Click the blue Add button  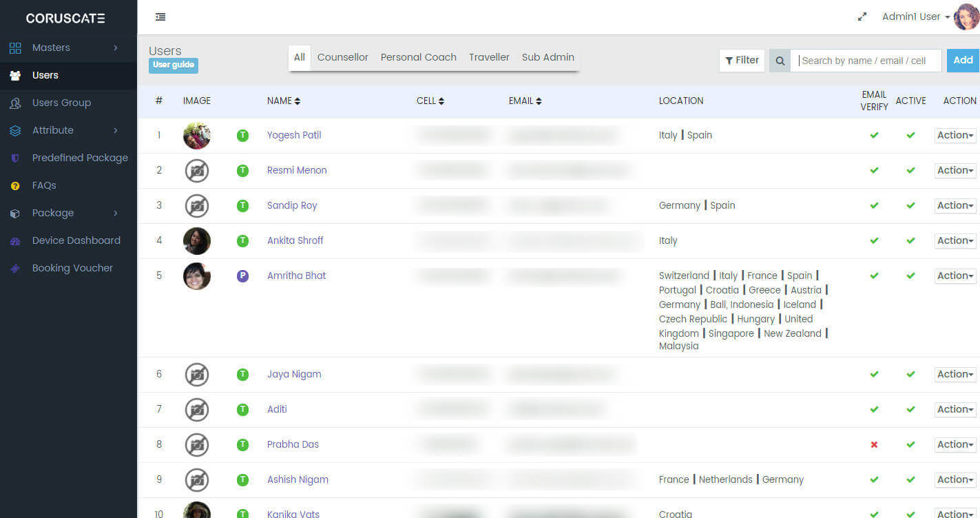[x=962, y=61]
